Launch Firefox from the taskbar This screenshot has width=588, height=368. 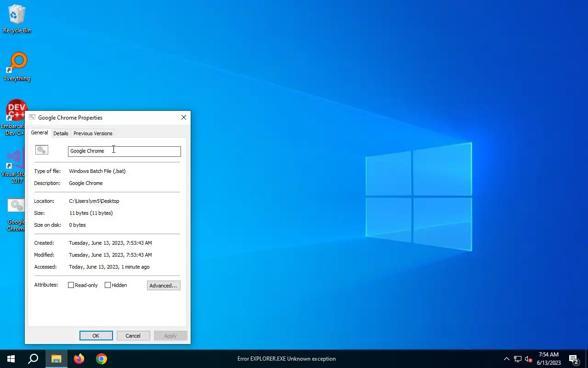(x=79, y=359)
